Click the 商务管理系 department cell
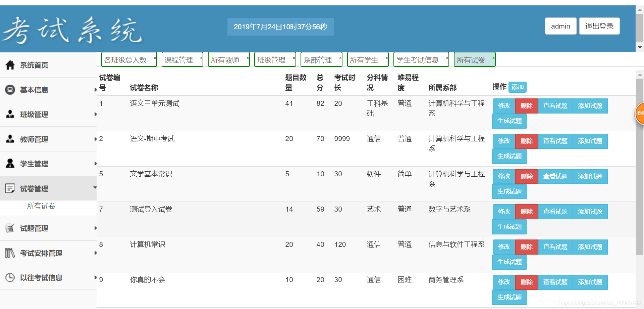The image size is (644, 309). [446, 280]
